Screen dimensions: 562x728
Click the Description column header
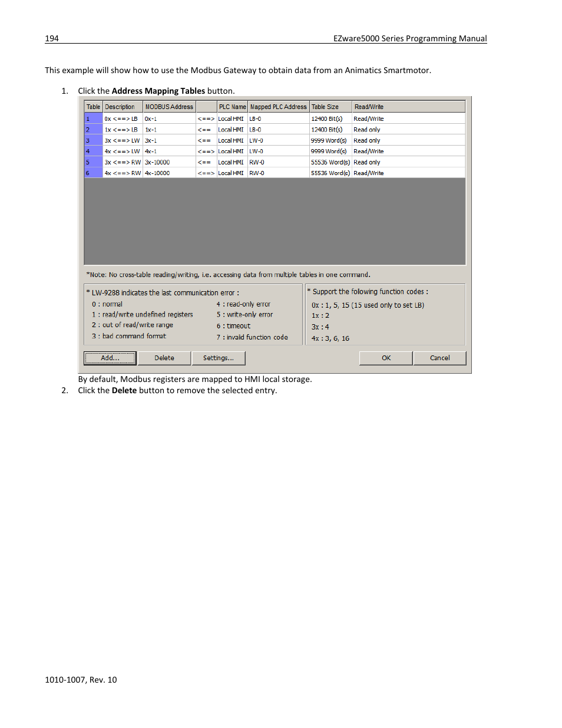pyautogui.click(x=123, y=107)
